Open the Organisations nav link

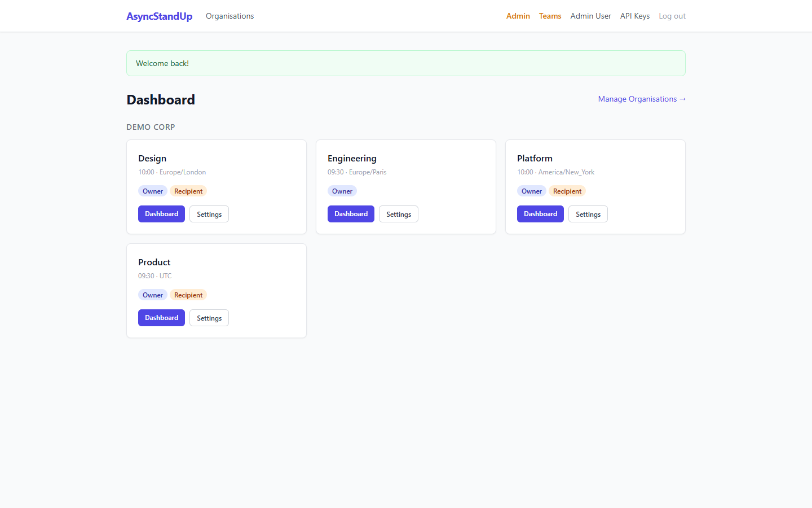230,16
